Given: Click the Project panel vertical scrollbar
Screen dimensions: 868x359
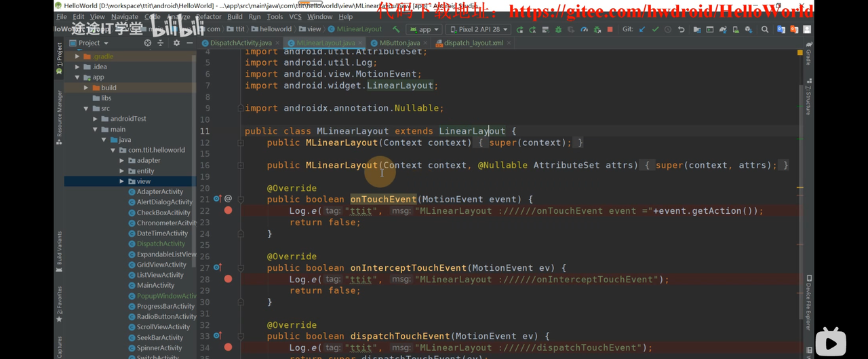Looking at the screenshot, I should tap(194, 162).
